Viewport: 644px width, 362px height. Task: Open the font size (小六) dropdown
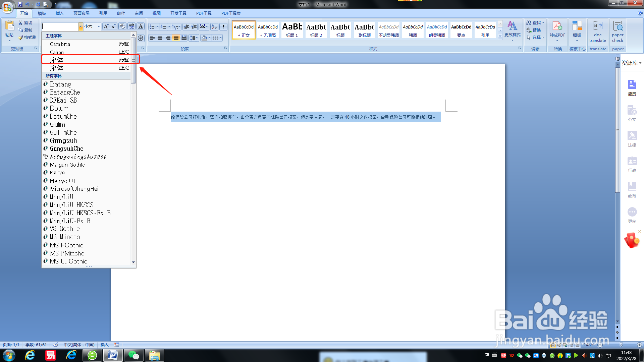[x=99, y=26]
